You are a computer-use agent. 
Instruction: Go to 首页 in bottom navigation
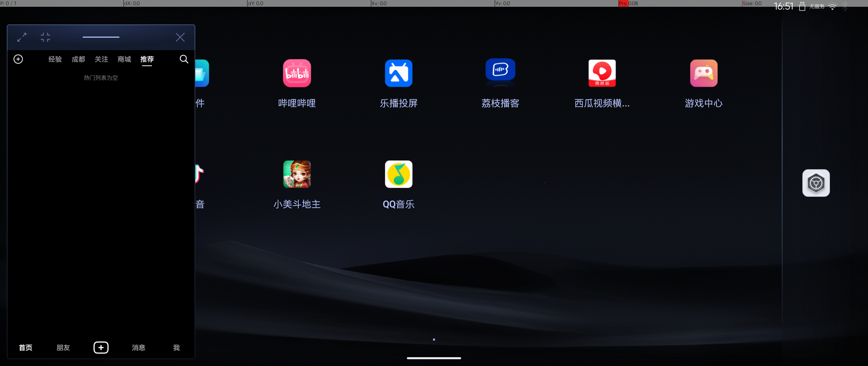[26, 348]
